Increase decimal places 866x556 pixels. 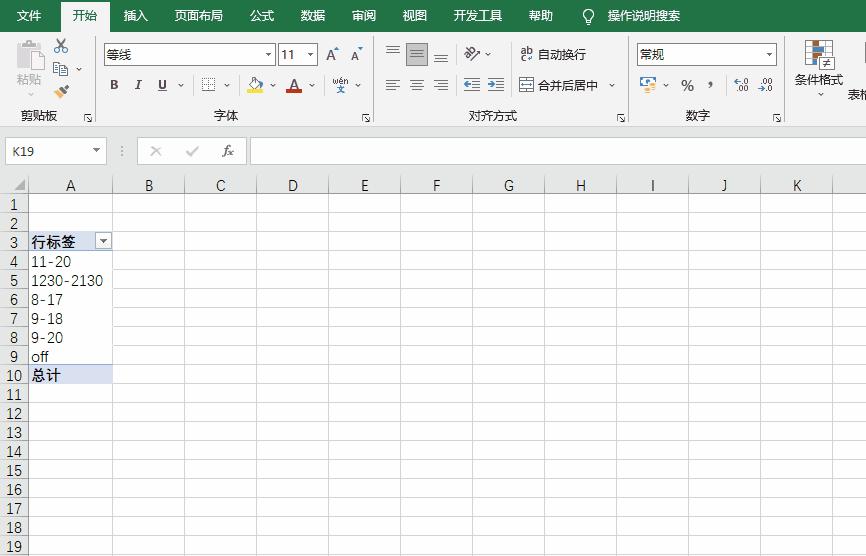741,85
